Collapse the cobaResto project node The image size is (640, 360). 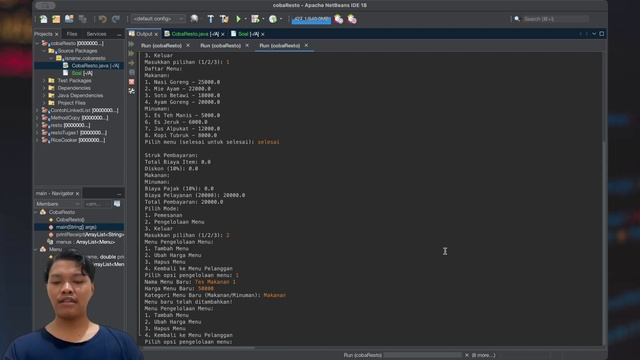(37, 43)
